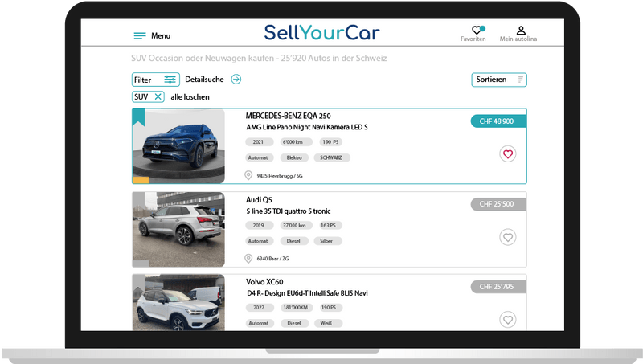The height and width of the screenshot is (364, 643).
Task: Expand the Filter options button
Action: [x=155, y=80]
